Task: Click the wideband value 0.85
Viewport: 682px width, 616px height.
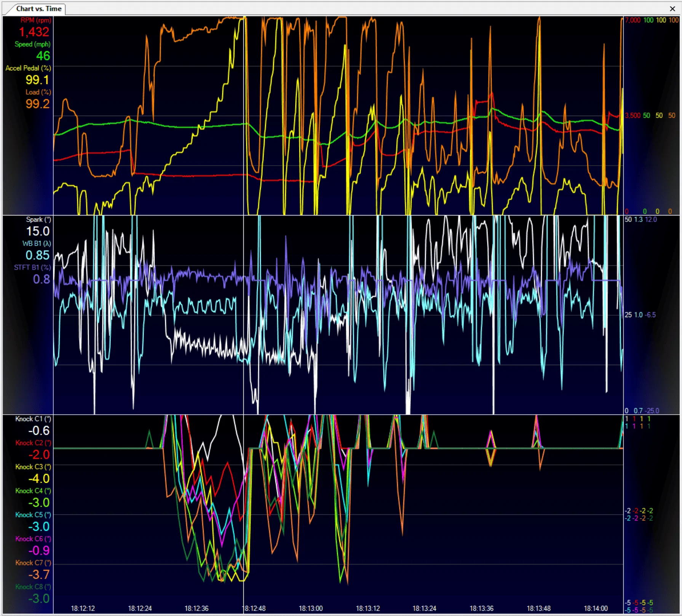Action: (37, 255)
